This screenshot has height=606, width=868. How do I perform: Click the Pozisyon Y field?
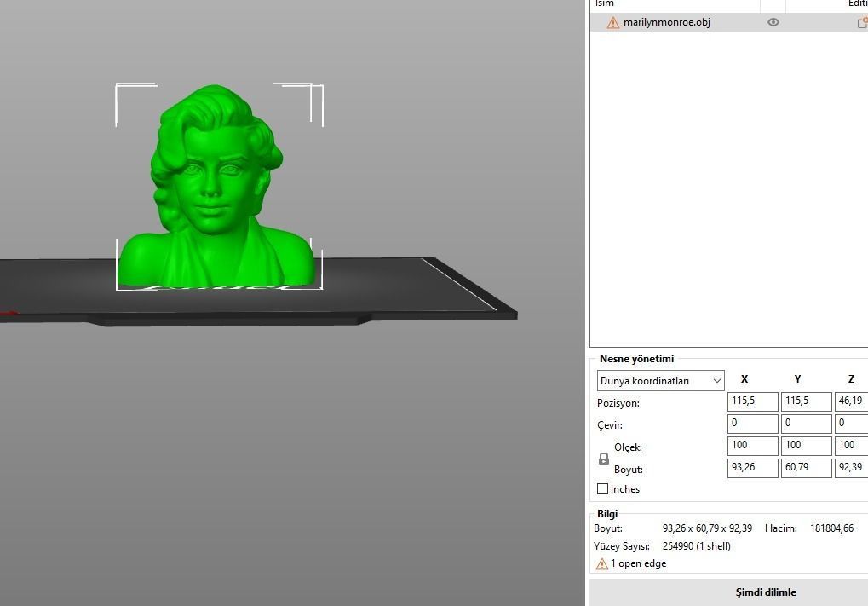(x=806, y=401)
